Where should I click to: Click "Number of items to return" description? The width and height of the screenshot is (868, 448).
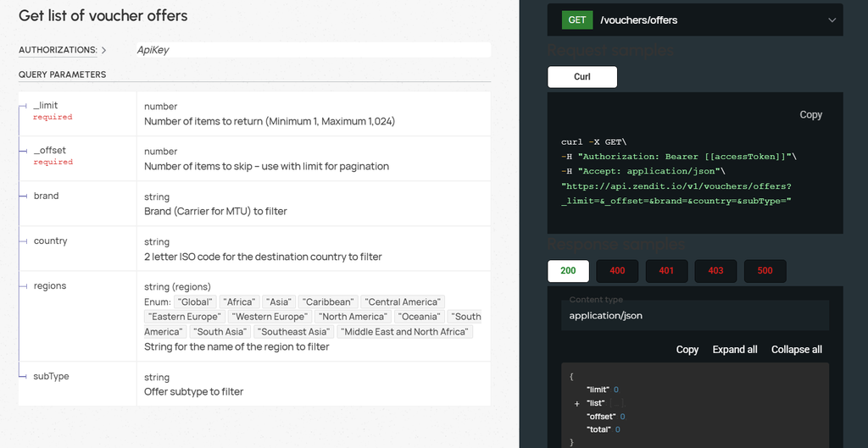pos(270,122)
